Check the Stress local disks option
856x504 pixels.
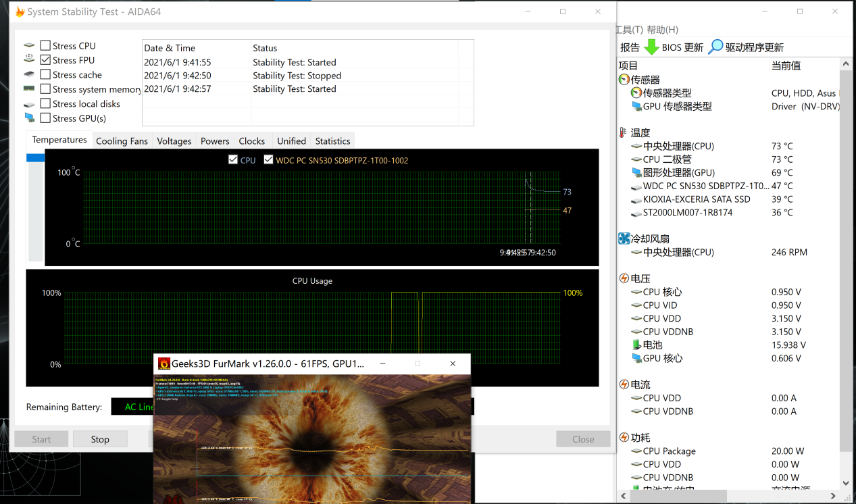[45, 103]
